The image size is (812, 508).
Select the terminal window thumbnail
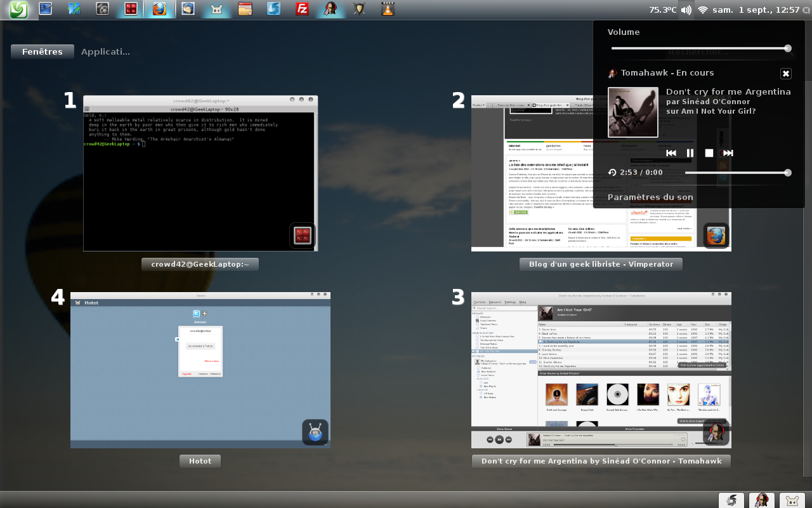(200, 173)
